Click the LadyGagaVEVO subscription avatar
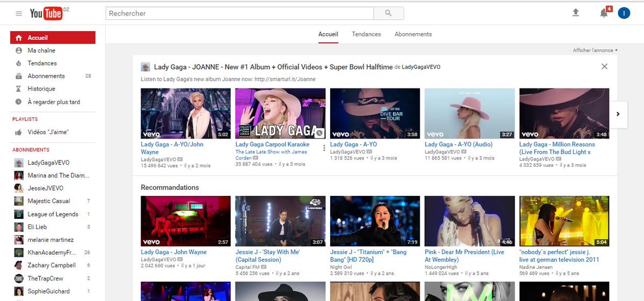Viewport: 644px width, 301px height. pyautogui.click(x=19, y=163)
